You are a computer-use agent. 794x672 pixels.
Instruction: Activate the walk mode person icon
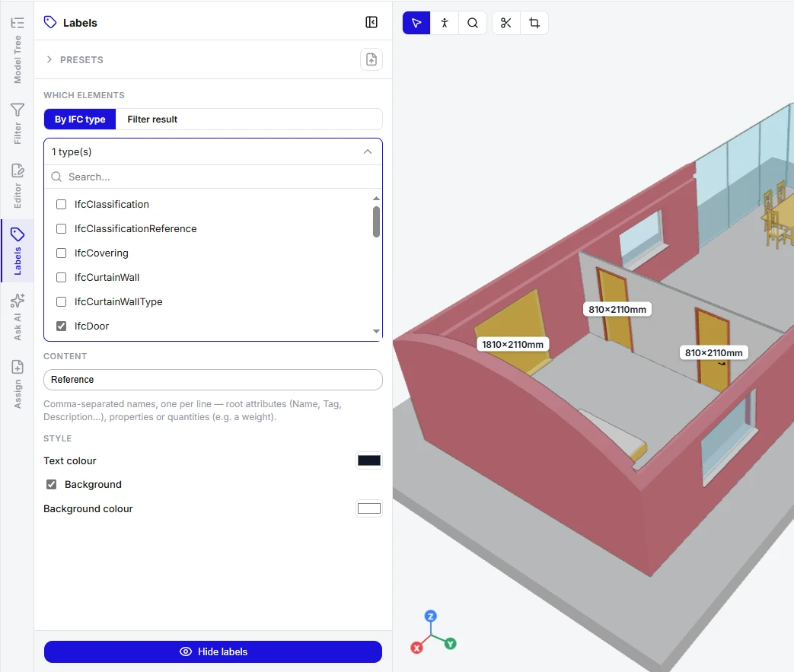[x=445, y=23]
